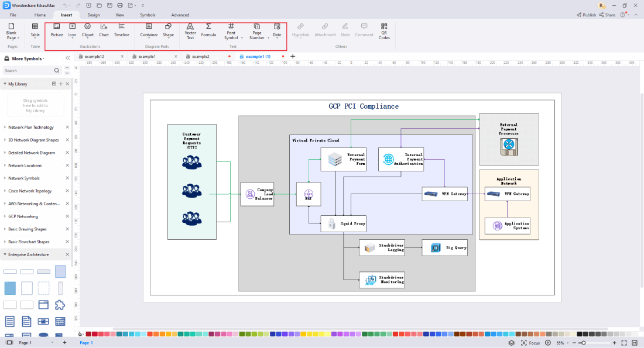Open the Icon insert tool

(x=72, y=30)
